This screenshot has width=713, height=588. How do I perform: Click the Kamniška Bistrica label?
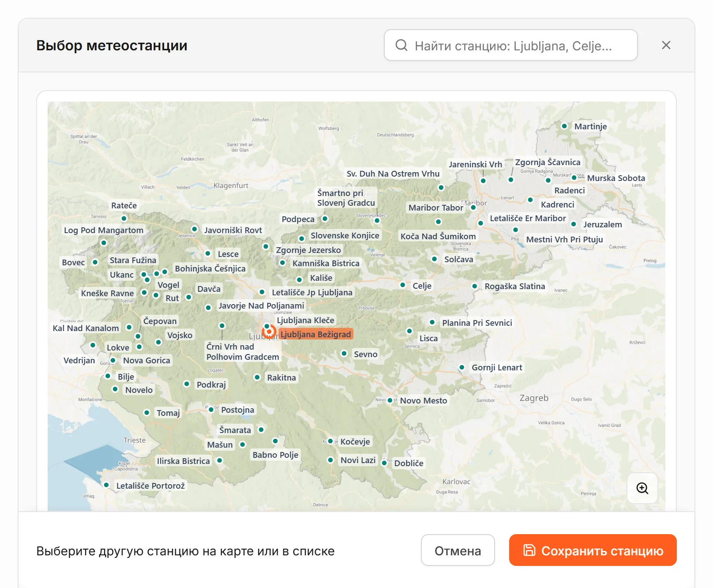pyautogui.click(x=326, y=263)
